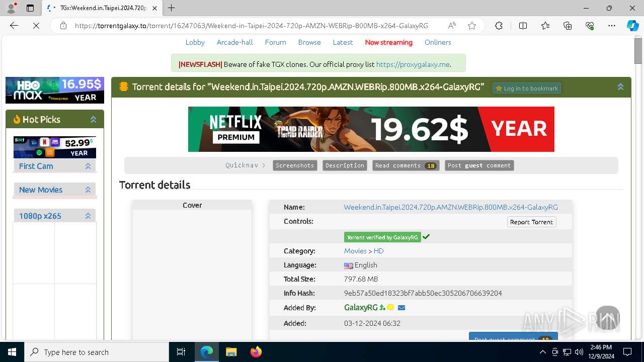The image size is (644, 362).
Task: Open a new browser tab
Action: [x=172, y=8]
